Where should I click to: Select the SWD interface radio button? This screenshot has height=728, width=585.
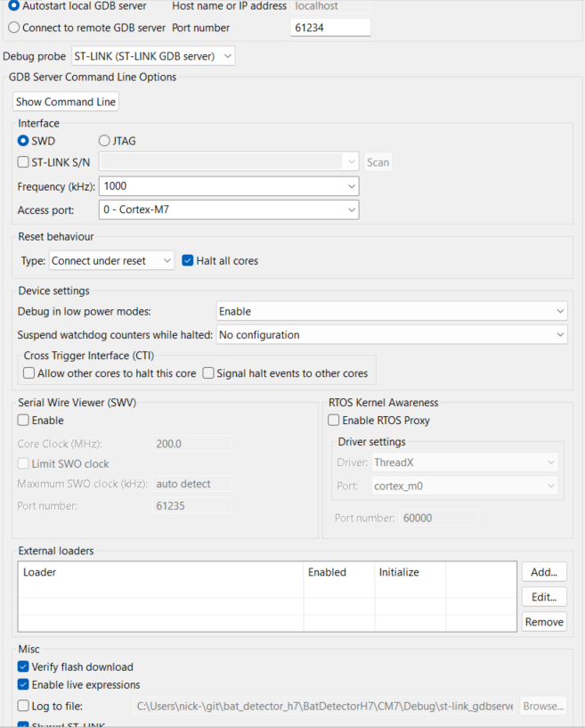pyautogui.click(x=24, y=141)
